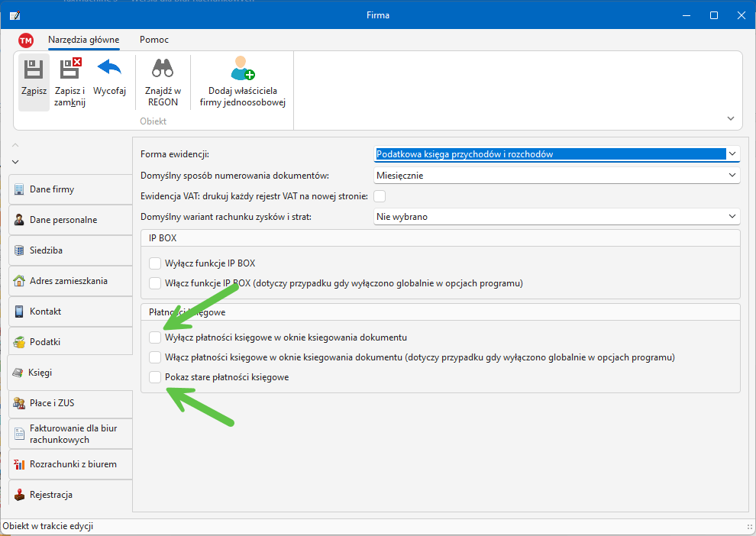756x536 pixels.
Task: Click the Zapisz save icon
Action: [34, 71]
